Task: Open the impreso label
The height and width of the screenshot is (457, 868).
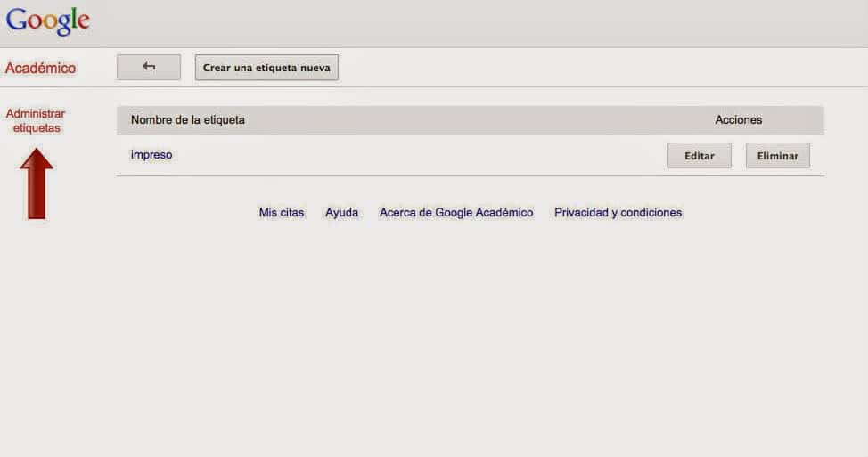Action: 151,155
